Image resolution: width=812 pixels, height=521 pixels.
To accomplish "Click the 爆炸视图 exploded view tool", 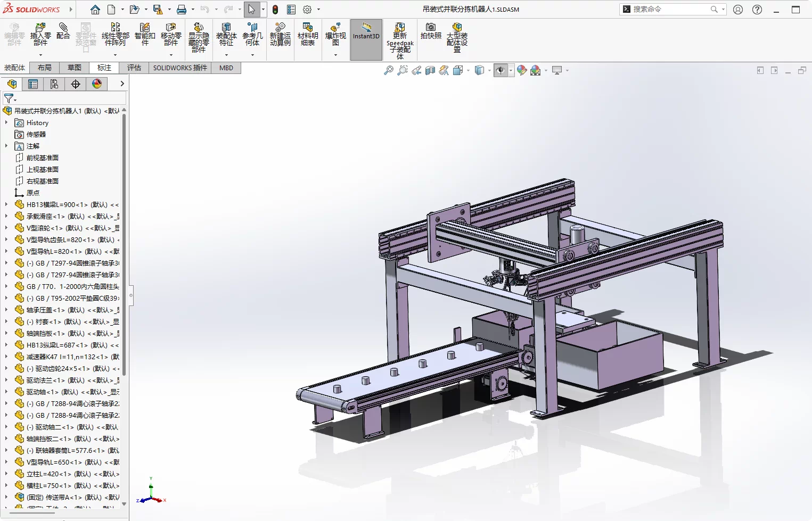I will click(335, 35).
